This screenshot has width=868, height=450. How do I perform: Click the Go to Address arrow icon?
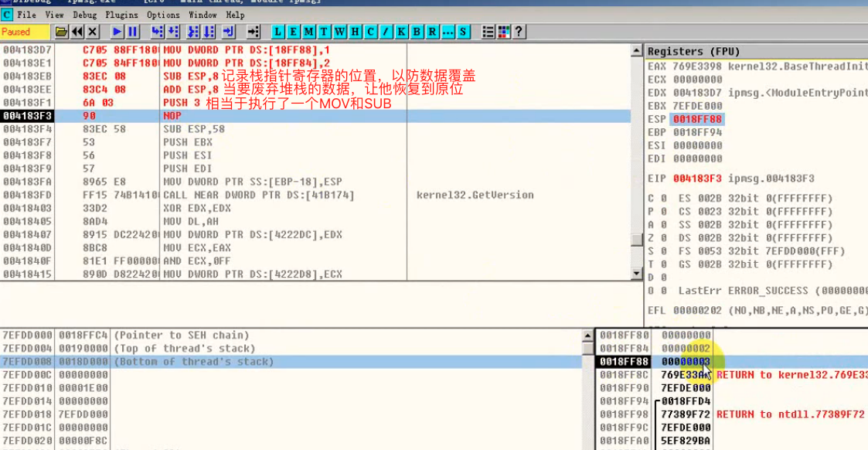point(253,32)
